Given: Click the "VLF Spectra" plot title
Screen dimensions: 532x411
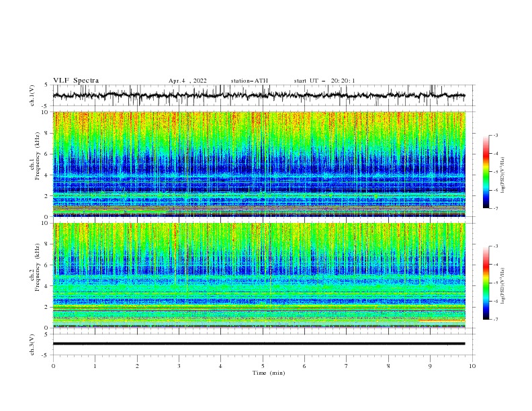Looking at the screenshot, I should click(x=76, y=81).
